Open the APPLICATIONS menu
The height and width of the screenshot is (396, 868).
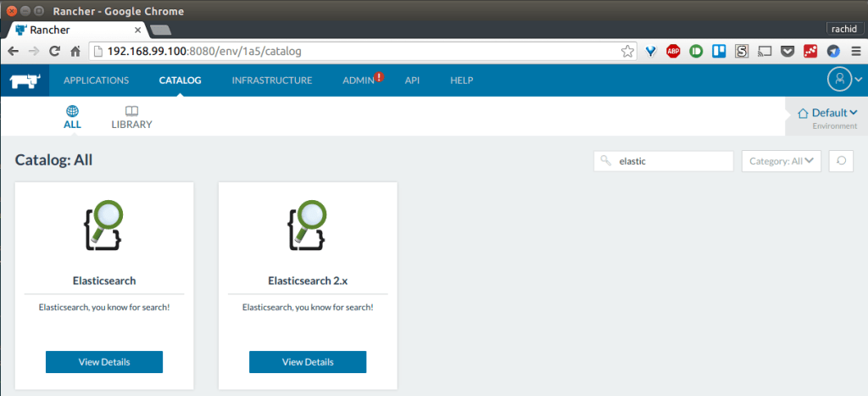[97, 81]
